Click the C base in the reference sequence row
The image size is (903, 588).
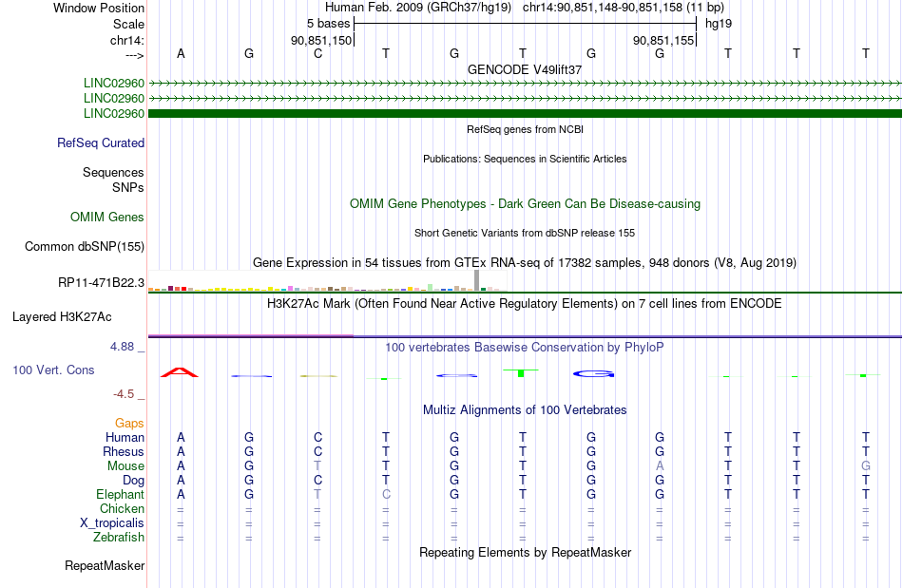[317, 53]
